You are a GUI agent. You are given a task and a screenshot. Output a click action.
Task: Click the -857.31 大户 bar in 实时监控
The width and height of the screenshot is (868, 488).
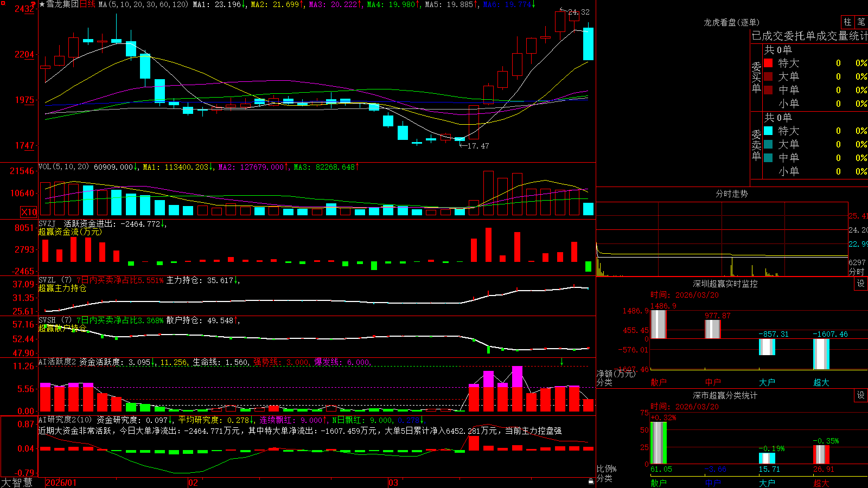[x=767, y=347]
